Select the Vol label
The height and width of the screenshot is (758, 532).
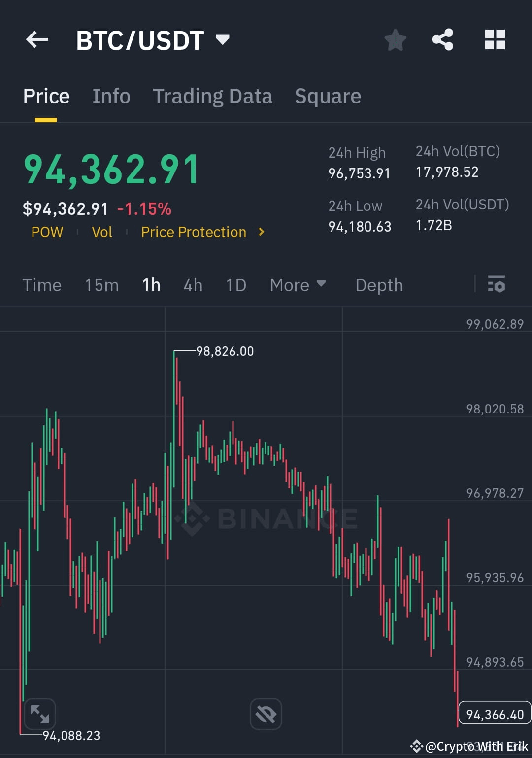pyautogui.click(x=102, y=232)
